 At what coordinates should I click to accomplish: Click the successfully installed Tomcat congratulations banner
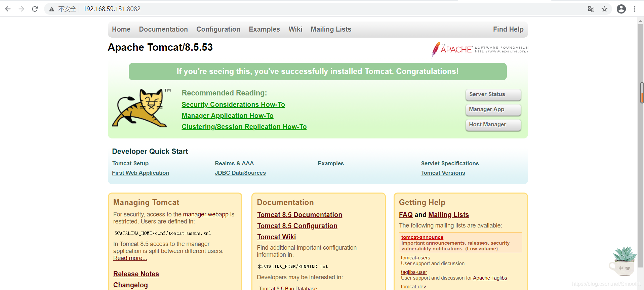click(x=318, y=72)
